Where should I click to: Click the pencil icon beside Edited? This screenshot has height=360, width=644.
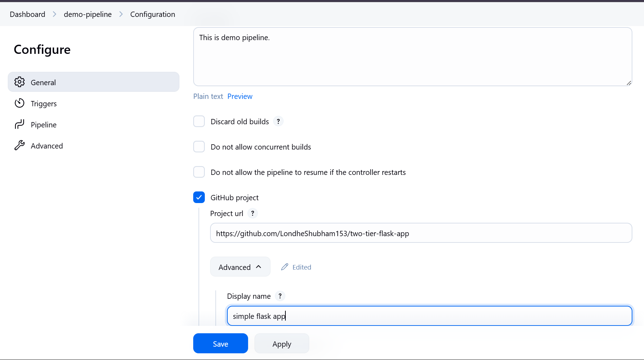click(x=285, y=267)
